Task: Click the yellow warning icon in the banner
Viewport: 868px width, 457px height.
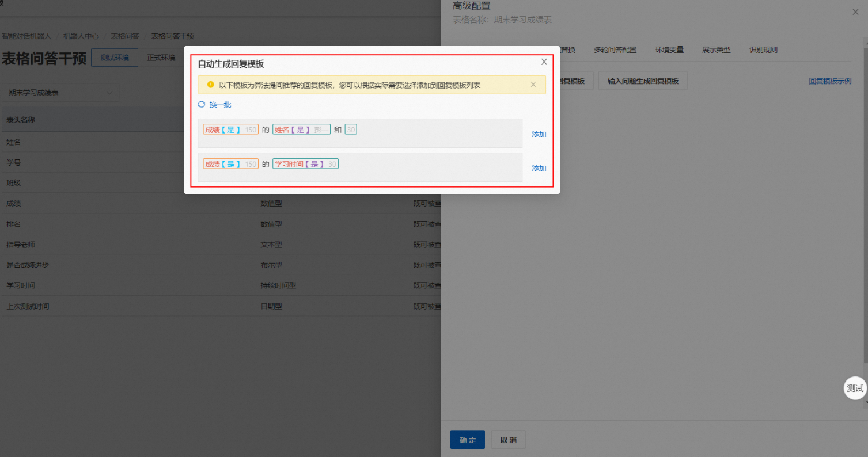Action: (210, 85)
